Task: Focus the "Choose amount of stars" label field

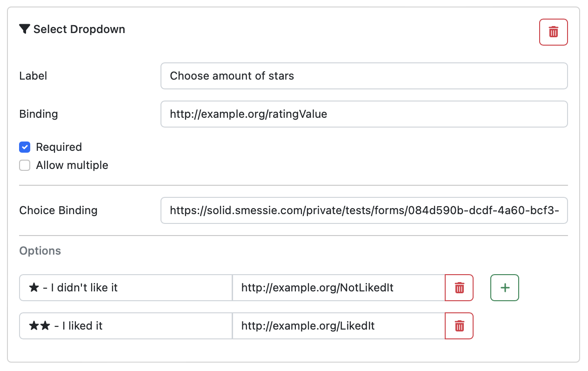Action: [x=364, y=76]
